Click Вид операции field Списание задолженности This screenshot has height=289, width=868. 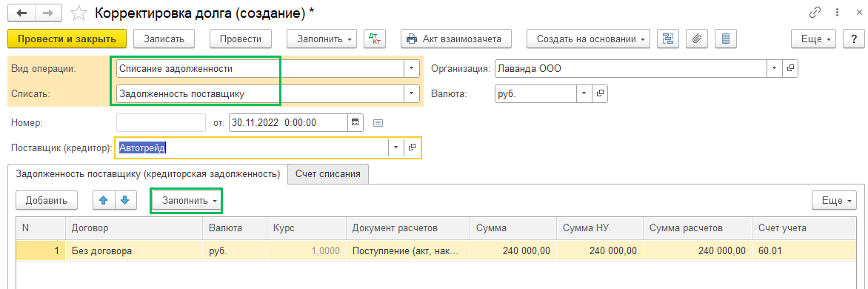260,69
